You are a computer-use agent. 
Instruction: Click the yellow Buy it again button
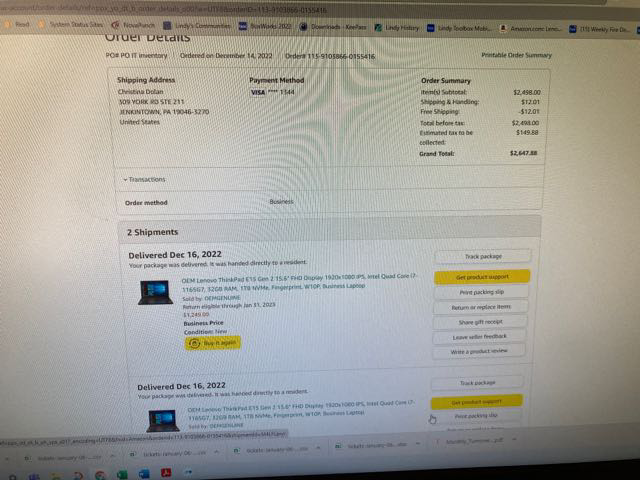213,343
